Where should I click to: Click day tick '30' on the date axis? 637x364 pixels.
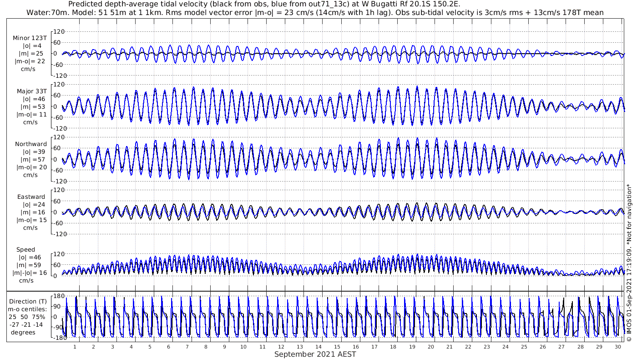[617, 347]
